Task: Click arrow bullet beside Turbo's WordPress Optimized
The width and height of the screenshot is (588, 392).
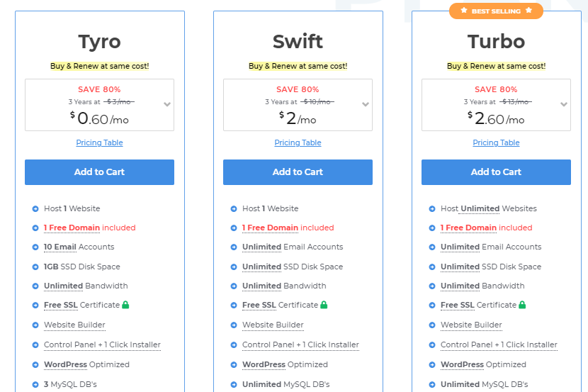Action: (x=432, y=365)
